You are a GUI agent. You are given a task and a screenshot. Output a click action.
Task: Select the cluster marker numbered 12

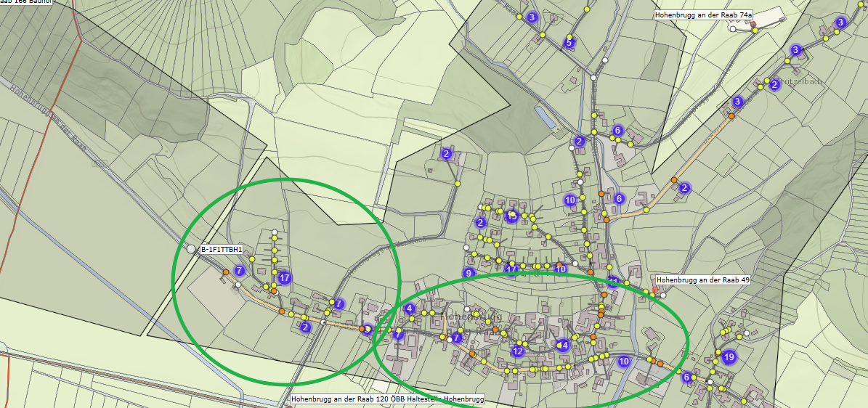click(x=518, y=351)
